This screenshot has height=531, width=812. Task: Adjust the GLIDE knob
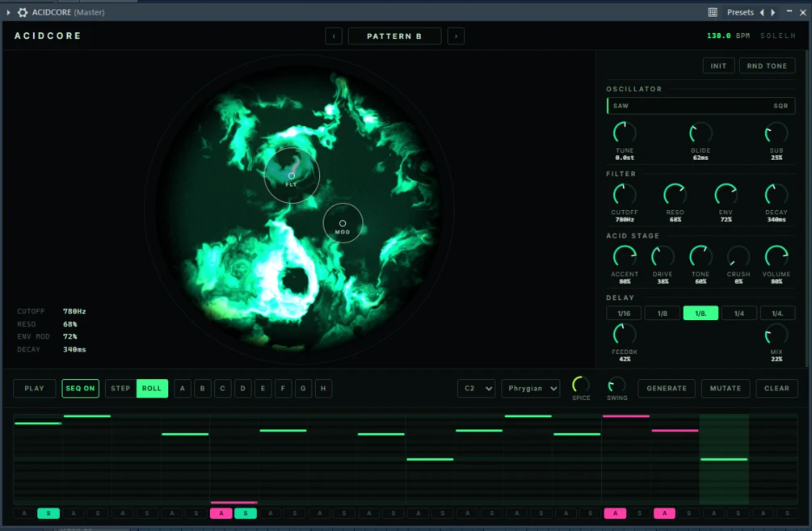[x=701, y=133]
